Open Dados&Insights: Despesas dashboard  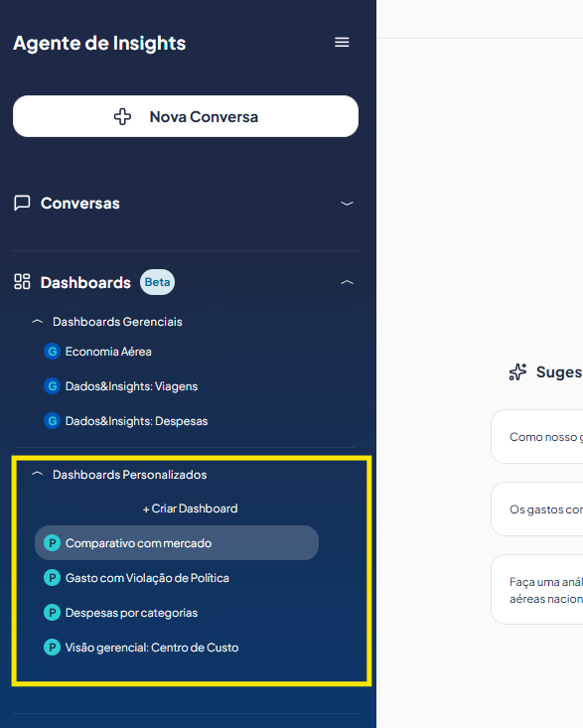(136, 421)
